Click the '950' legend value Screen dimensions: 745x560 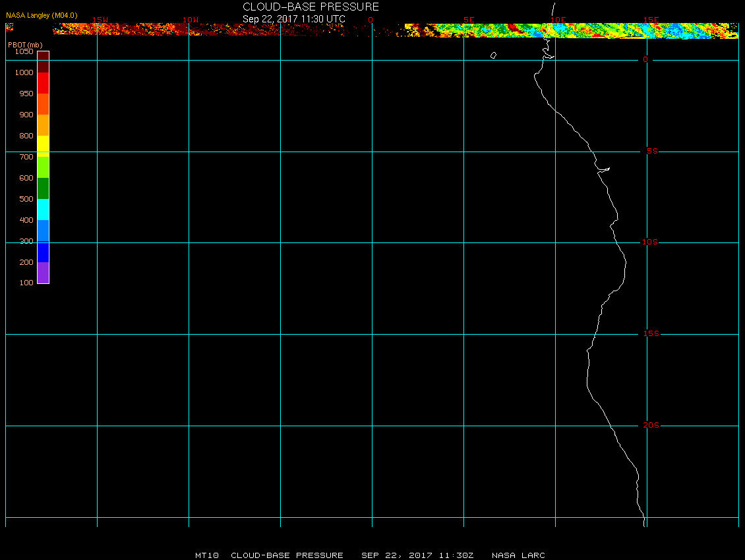click(26, 94)
